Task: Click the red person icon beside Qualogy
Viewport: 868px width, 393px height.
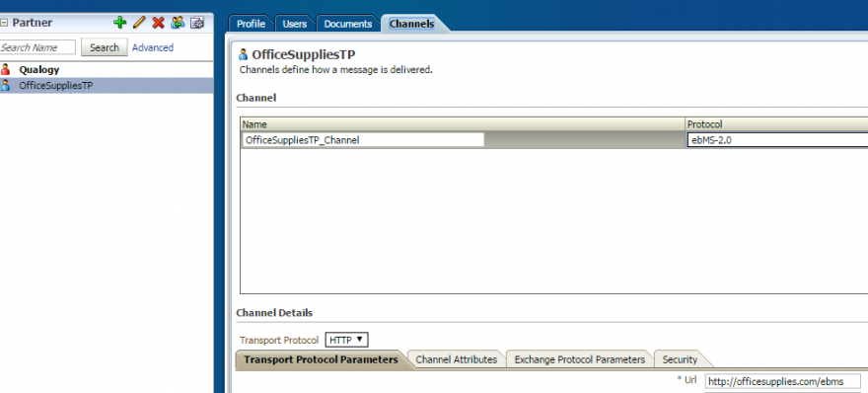Action: click(6, 70)
